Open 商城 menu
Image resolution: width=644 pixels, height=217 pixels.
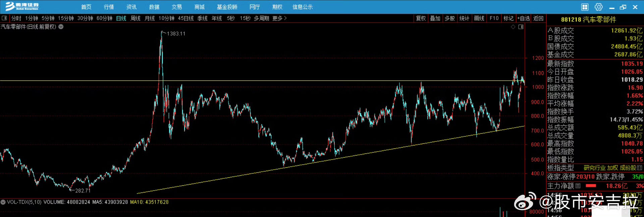(x=199, y=7)
